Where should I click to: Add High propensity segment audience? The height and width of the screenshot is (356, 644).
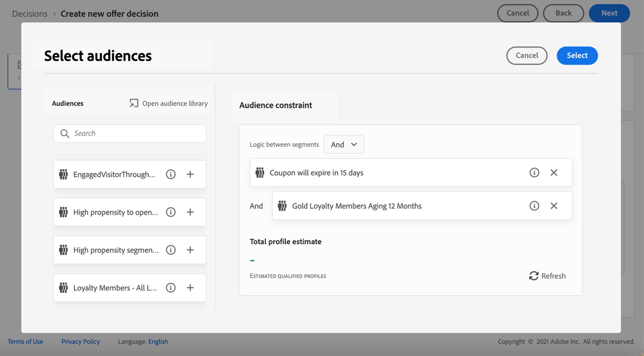(190, 250)
